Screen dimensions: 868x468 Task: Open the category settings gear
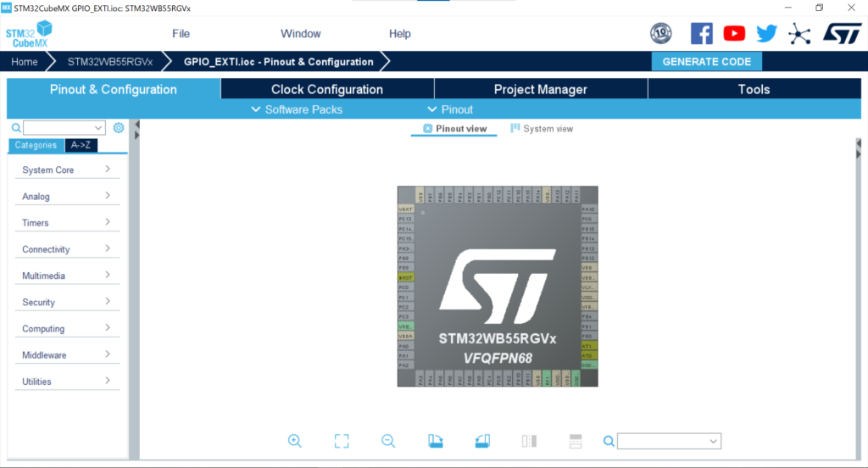(119, 128)
